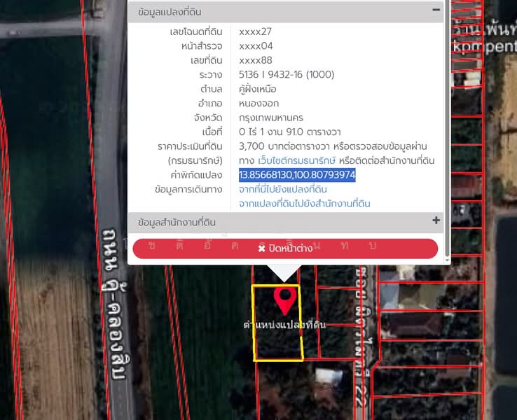Click land number value xxxx88

pos(256,60)
